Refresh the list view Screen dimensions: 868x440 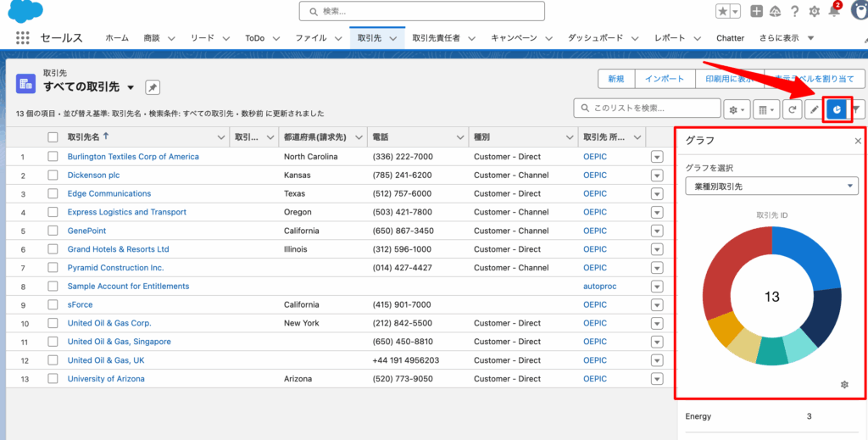point(793,109)
